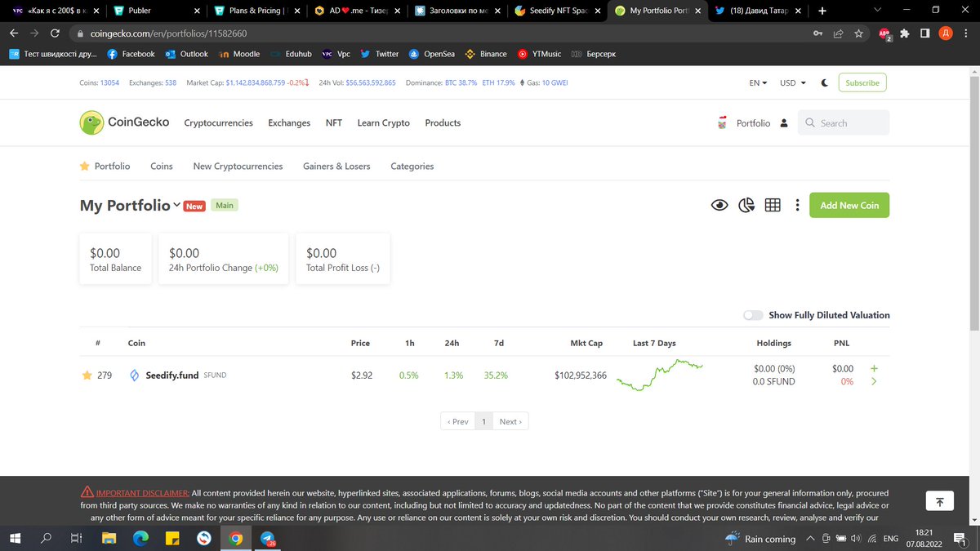
Task: Open the Exchanges nav menu
Action: click(x=289, y=123)
